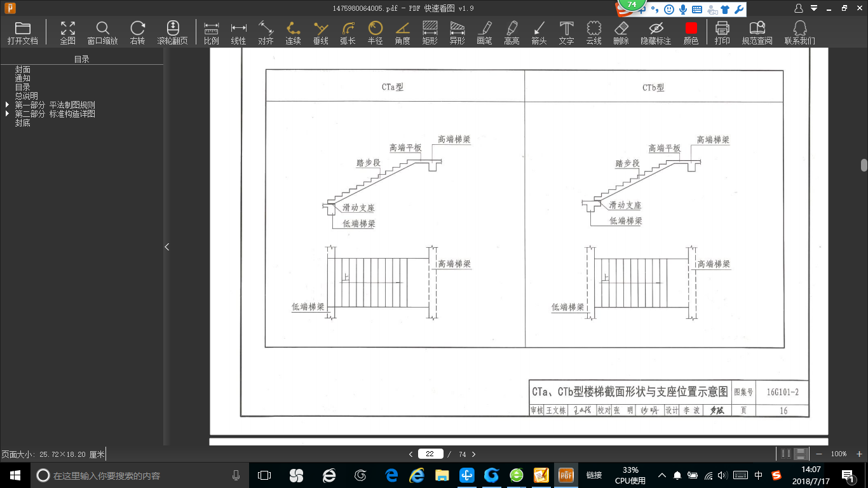Open the red 颜色 color picker

[691, 32]
